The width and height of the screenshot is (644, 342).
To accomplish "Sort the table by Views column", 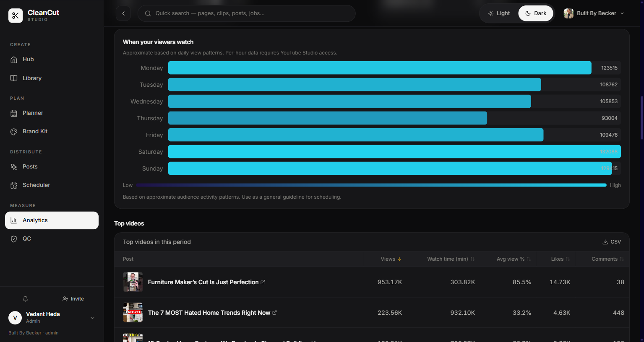I will [391, 259].
